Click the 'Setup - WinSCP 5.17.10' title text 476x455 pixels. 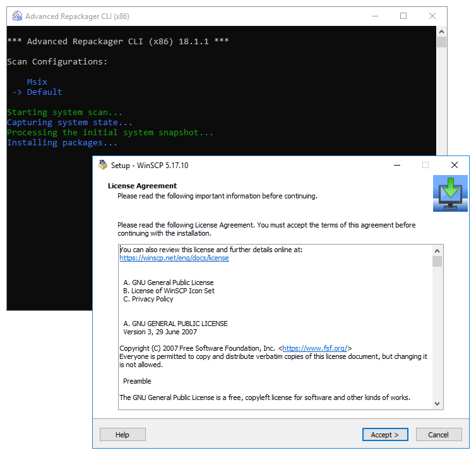pyautogui.click(x=150, y=166)
